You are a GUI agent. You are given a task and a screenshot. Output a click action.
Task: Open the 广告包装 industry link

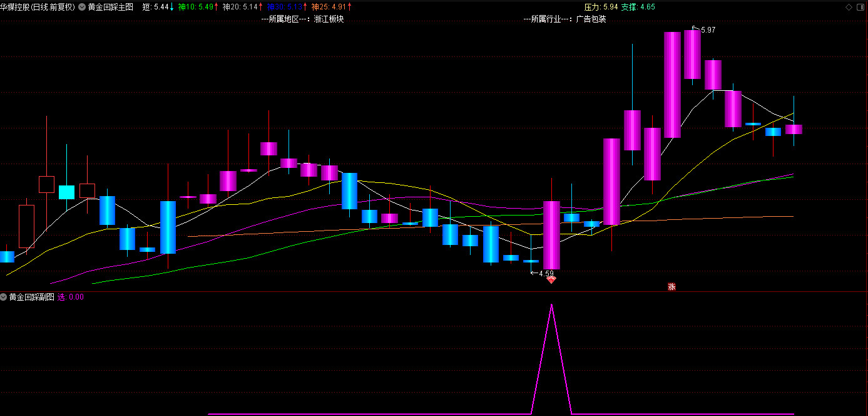click(x=591, y=19)
